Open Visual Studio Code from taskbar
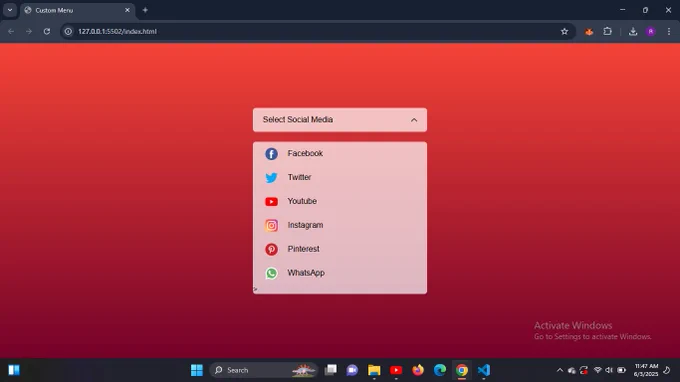Screen dimensions: 680x382 (484, 370)
